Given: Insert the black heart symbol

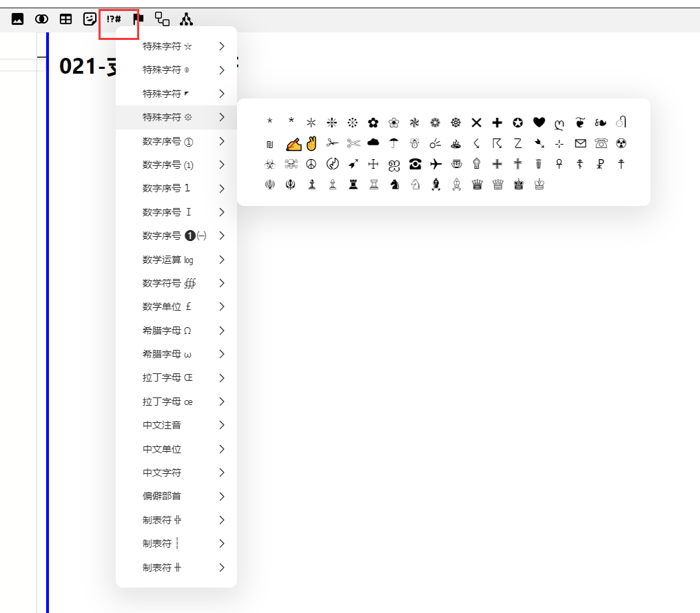Looking at the screenshot, I should (x=539, y=123).
